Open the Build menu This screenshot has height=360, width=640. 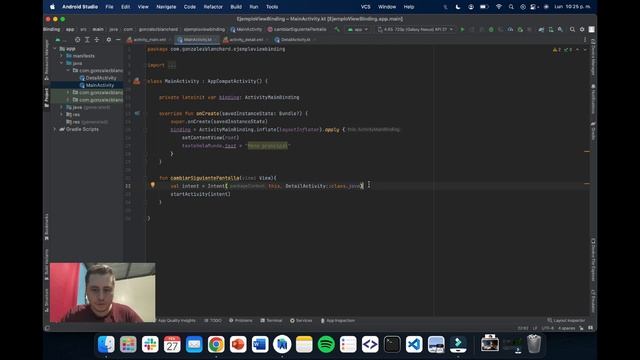tap(236, 7)
